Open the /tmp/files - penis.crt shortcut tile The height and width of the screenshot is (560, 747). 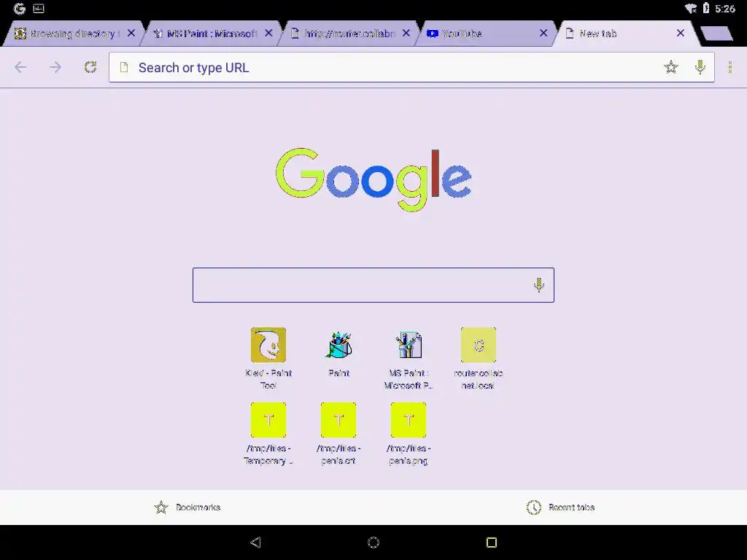point(338,434)
